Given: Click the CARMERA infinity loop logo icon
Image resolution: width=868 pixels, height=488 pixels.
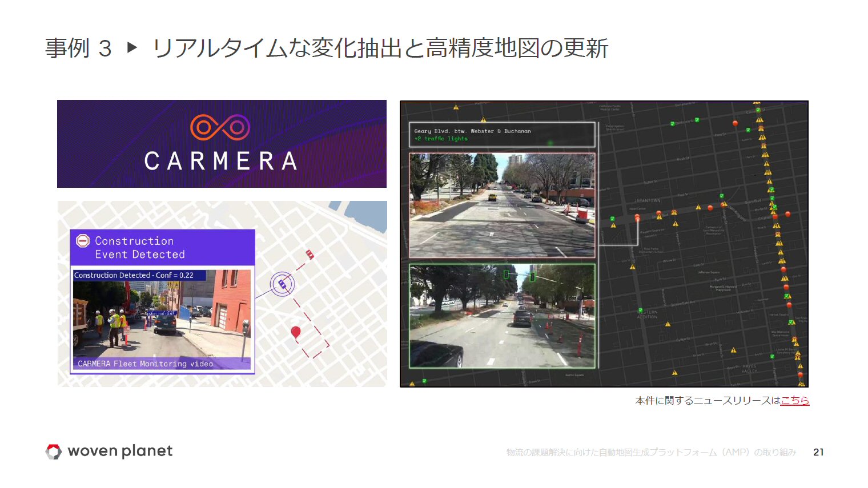Looking at the screenshot, I should click(220, 127).
